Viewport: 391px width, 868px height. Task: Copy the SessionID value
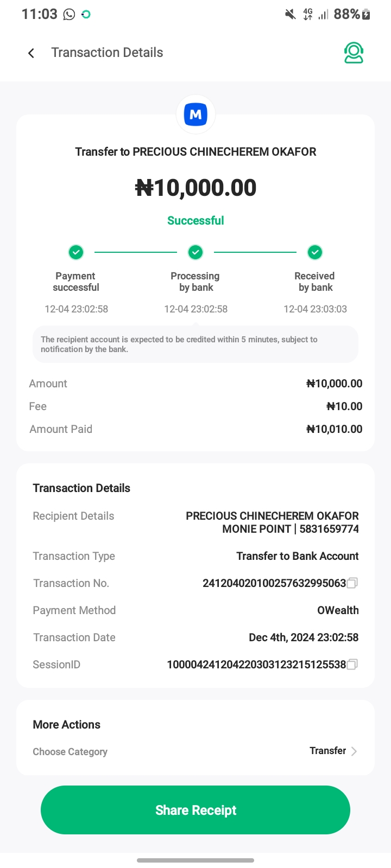pos(352,665)
